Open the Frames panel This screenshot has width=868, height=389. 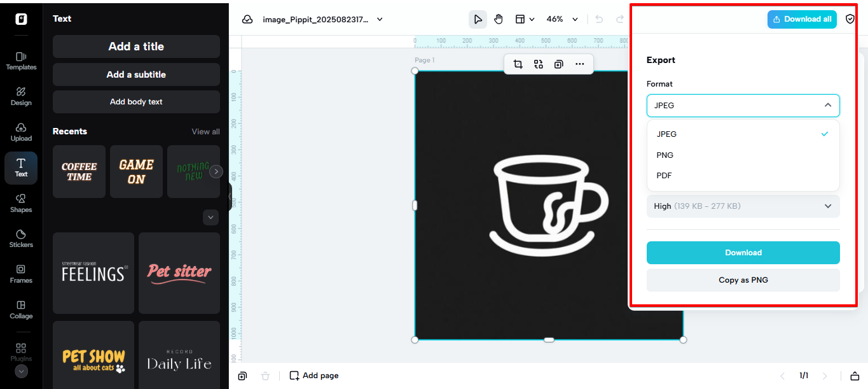[21, 274]
